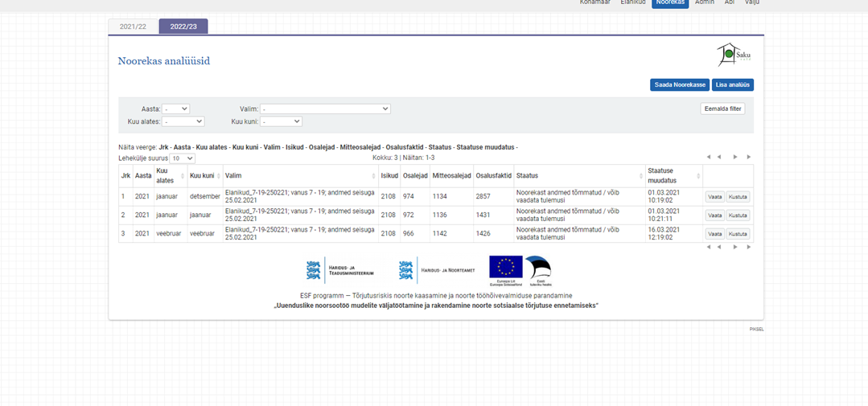Open the Lehekülje suurus page size dropdown
The image size is (868, 406).
coord(182,158)
